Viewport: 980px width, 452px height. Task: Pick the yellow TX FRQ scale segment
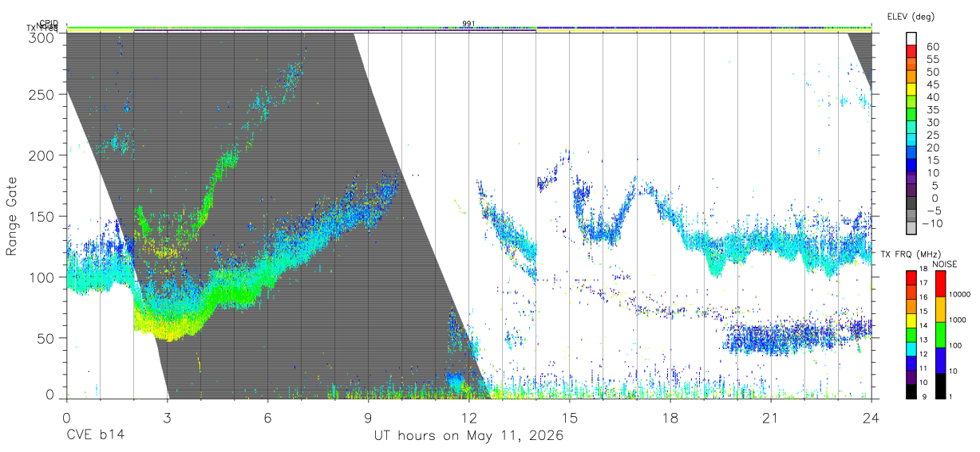[x=911, y=320]
